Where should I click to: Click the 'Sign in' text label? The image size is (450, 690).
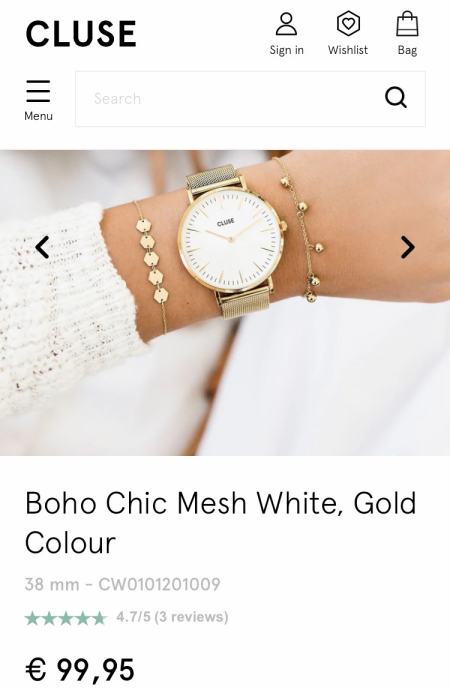pyautogui.click(x=286, y=50)
